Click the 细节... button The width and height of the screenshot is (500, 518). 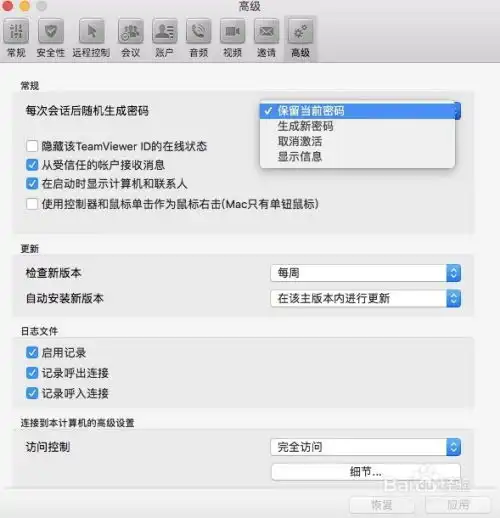366,472
